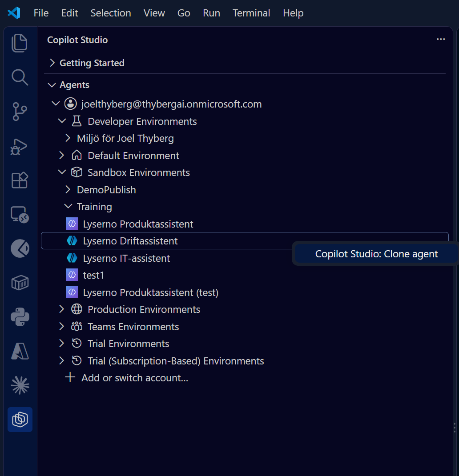Select Lyserno Produktassistent (test) agent name
Screen dimensions: 459x476
151,292
